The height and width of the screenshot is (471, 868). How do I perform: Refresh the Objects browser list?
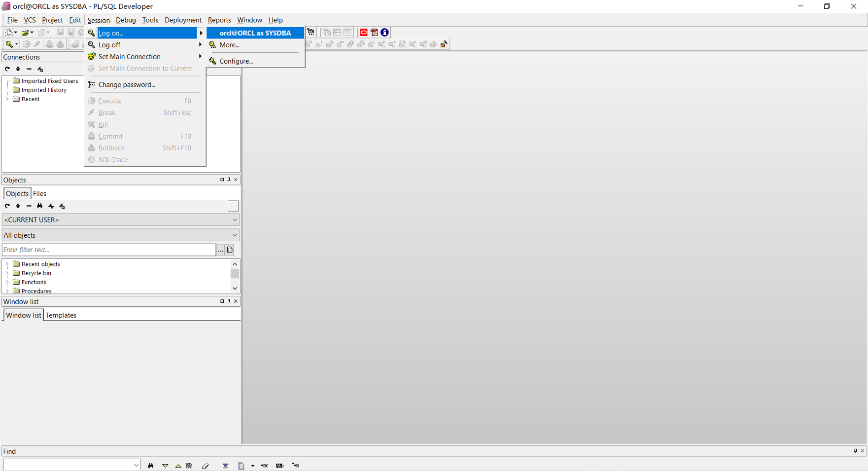(x=7, y=206)
